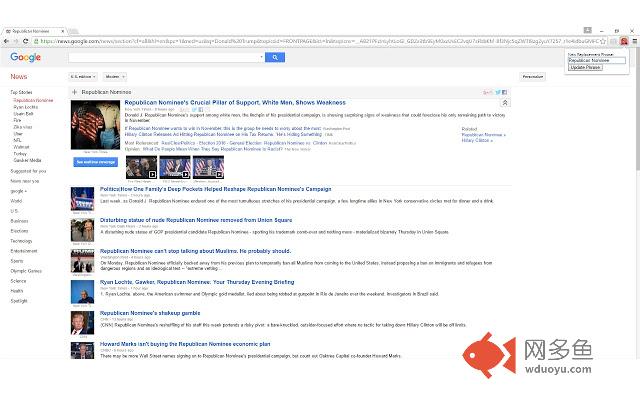The height and width of the screenshot is (400, 640).
Task: Open the red extension icon in toolbar
Action: pyautogui.click(x=624, y=41)
